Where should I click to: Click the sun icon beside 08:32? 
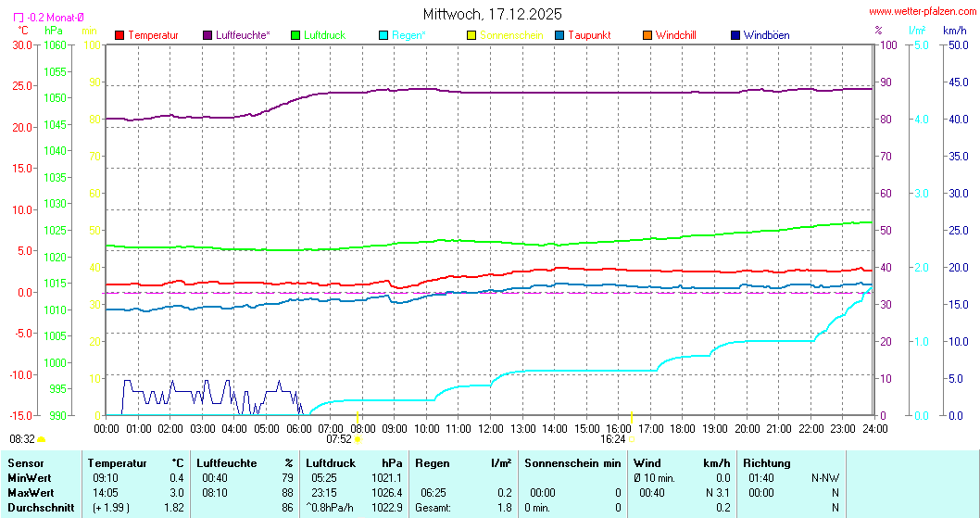42,439
